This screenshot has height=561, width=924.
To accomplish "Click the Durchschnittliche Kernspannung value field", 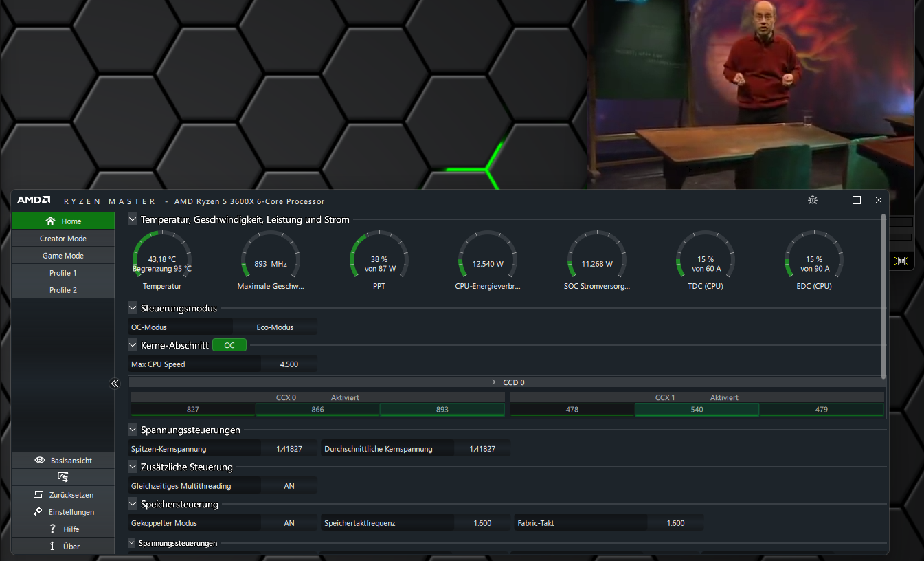I will tap(482, 448).
